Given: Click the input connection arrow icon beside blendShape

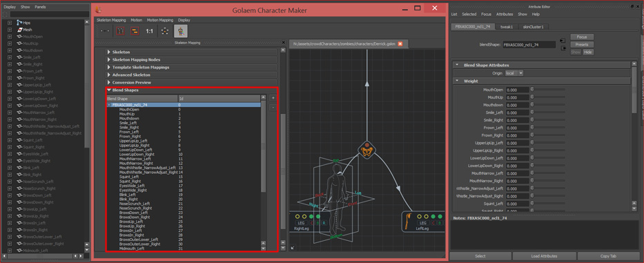Looking at the screenshot, I should click(x=563, y=40).
